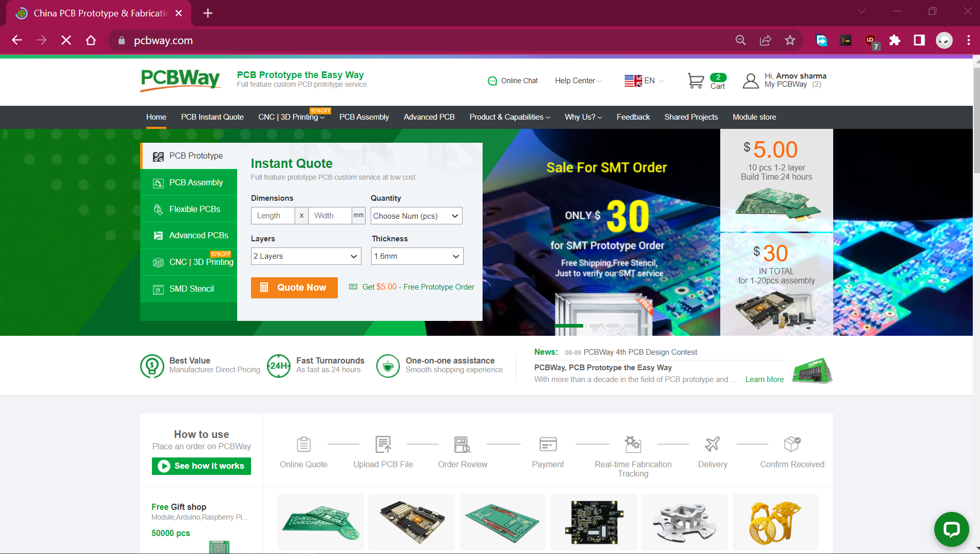
Task: Expand Product & Capabilities menu
Action: [x=510, y=117]
